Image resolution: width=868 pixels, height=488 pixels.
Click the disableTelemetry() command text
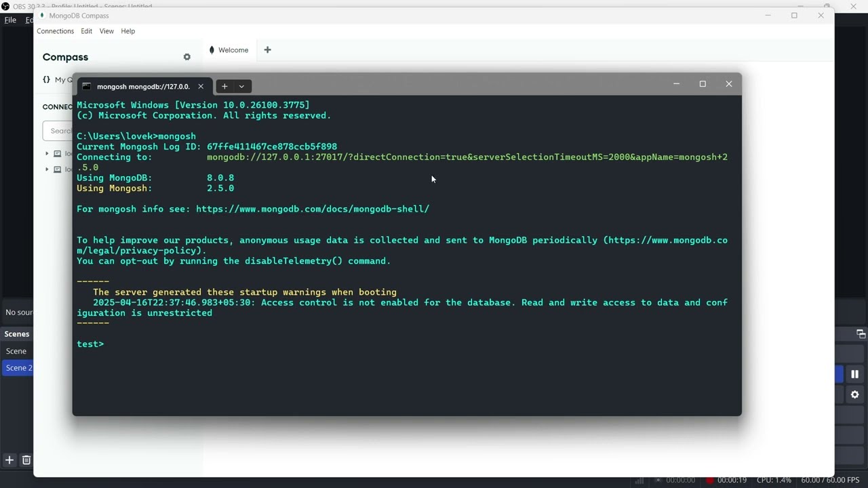[293, 261]
